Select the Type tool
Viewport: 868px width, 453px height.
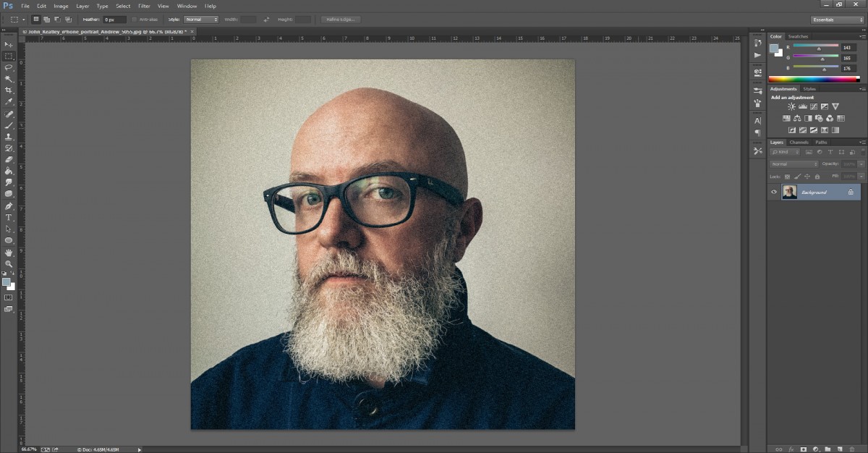pyautogui.click(x=9, y=217)
